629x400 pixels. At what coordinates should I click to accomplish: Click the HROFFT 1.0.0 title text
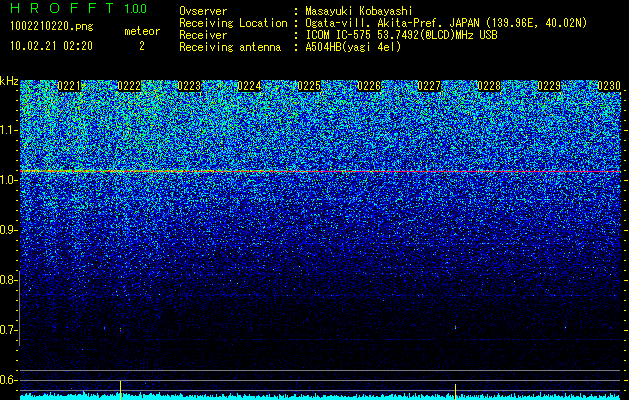(79, 8)
